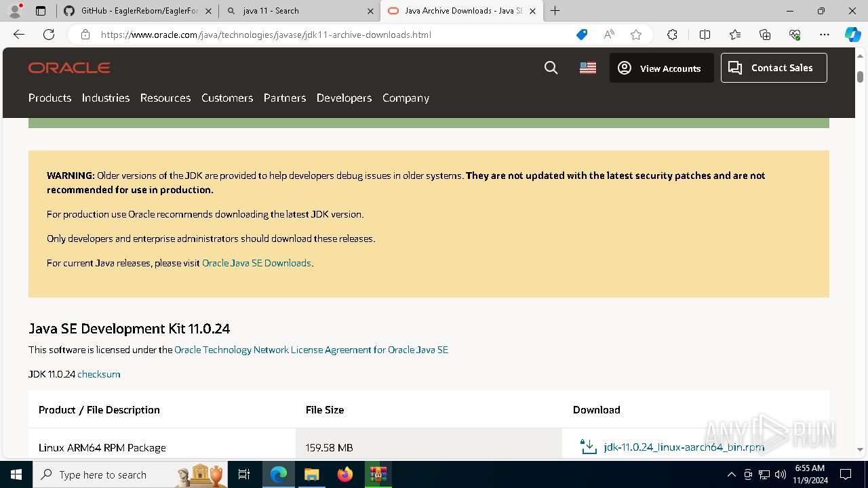The width and height of the screenshot is (868, 488).
Task: Click the Edge icon in taskbar
Action: [x=279, y=474]
